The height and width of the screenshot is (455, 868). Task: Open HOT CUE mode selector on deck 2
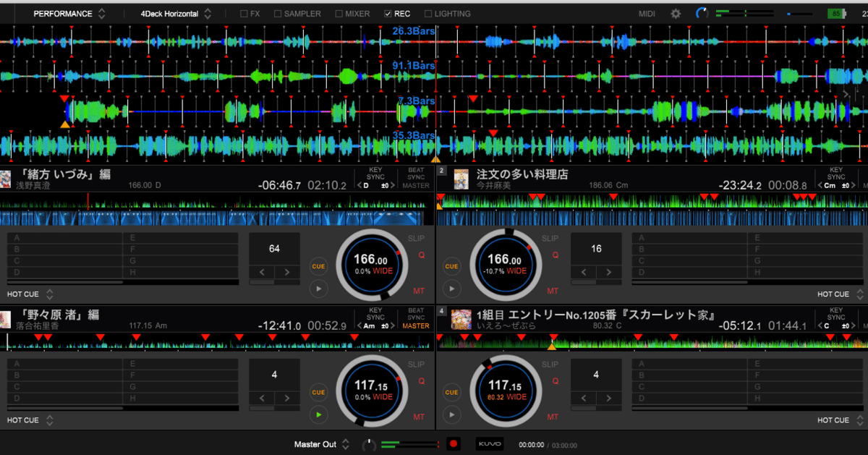(841, 294)
